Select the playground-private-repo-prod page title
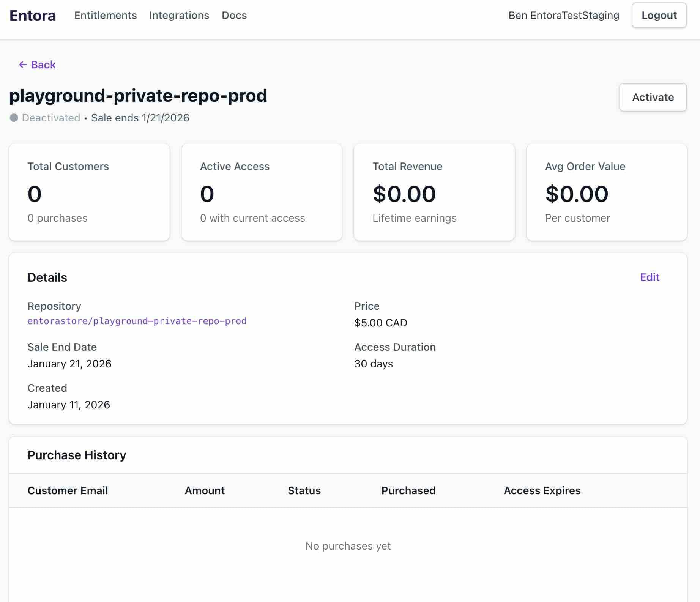 pos(138,96)
